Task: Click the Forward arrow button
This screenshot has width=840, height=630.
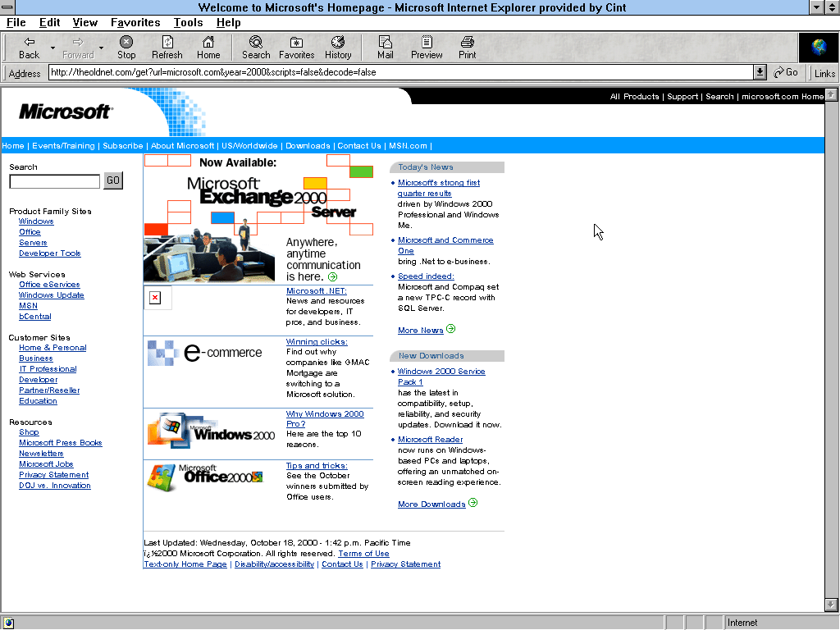Action: coord(78,47)
